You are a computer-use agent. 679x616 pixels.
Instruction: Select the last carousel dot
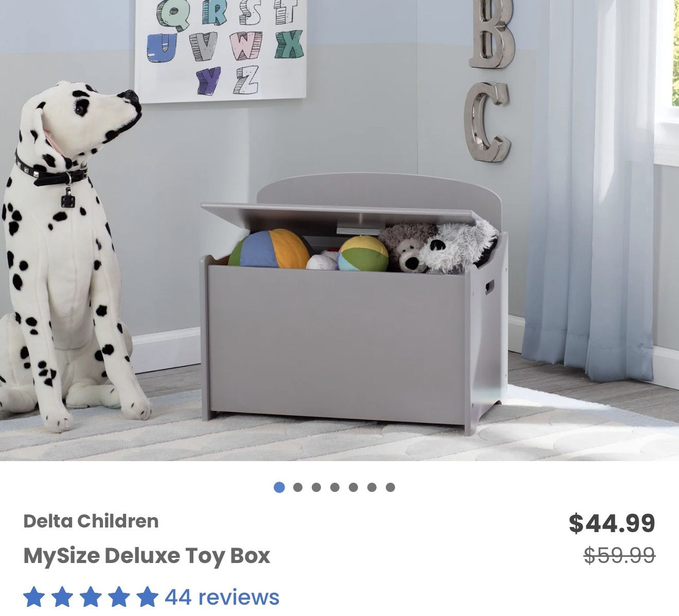[x=390, y=487]
